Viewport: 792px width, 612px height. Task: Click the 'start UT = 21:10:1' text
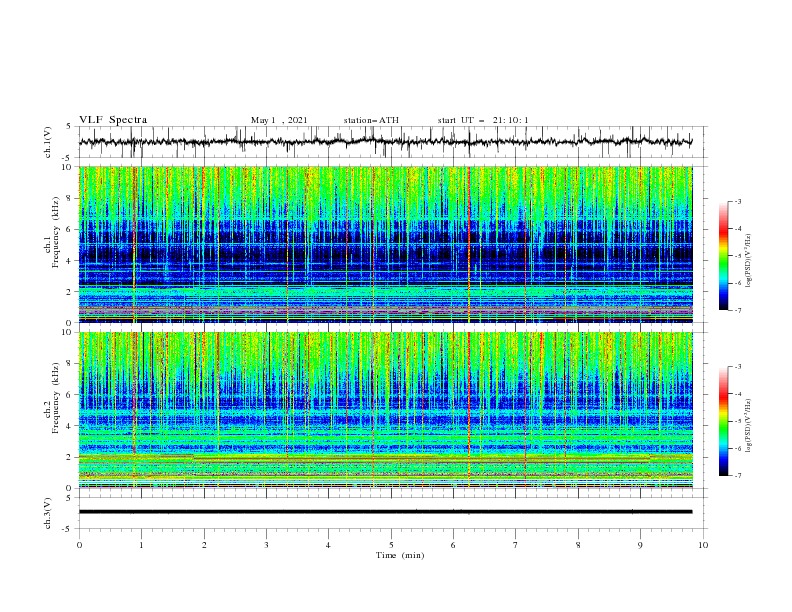point(483,120)
